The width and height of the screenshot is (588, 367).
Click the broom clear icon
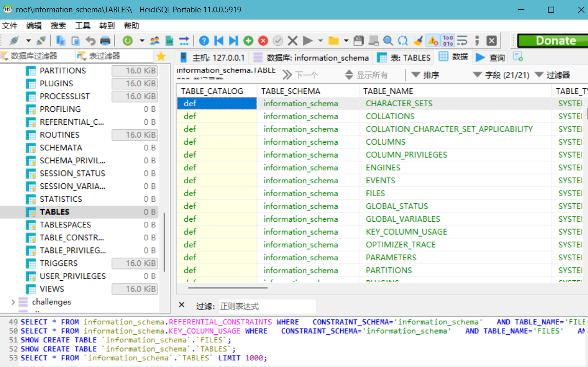point(418,41)
